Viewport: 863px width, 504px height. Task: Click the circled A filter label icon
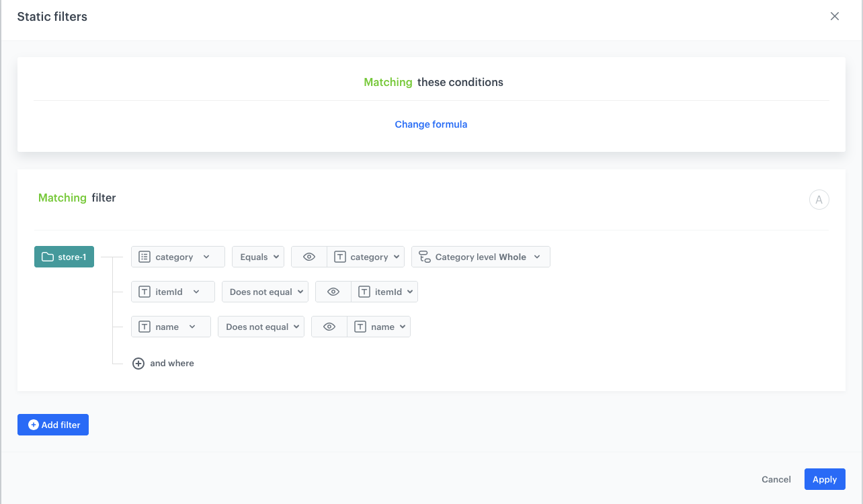(x=819, y=200)
